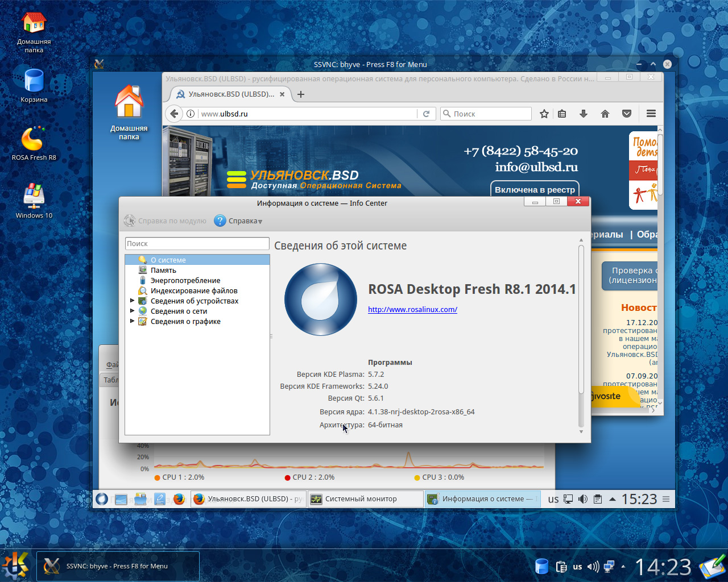The width and height of the screenshot is (728, 582).
Task: Show hidden icons in the host tray
Action: (624, 567)
